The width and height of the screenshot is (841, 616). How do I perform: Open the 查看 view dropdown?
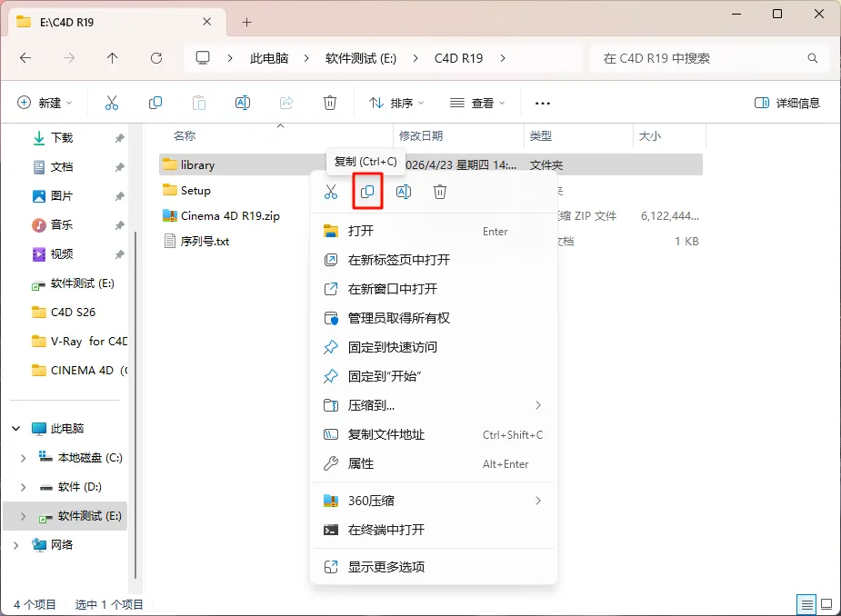(477, 103)
